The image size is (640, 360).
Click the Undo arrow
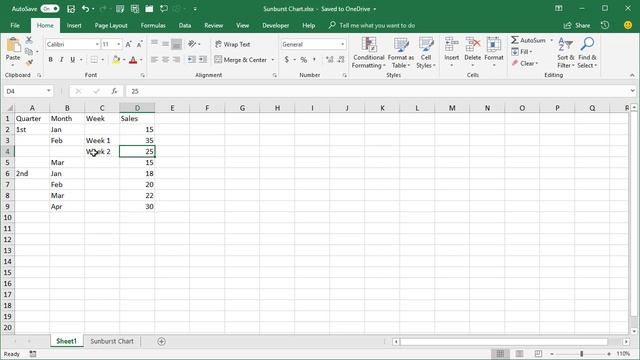tap(85, 9)
